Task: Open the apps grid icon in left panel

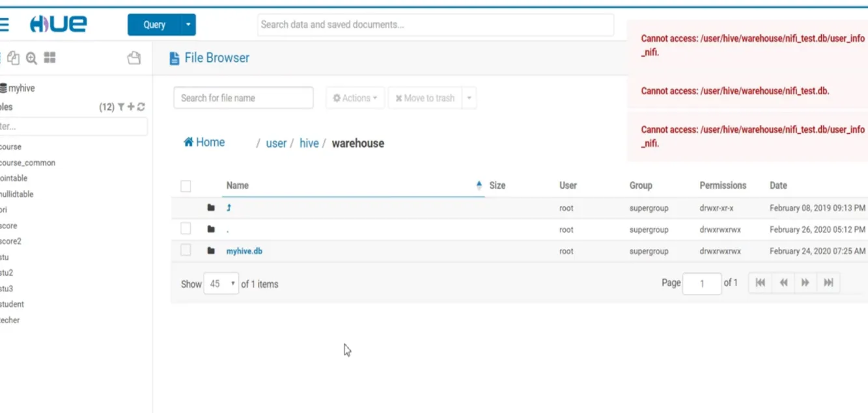Action: pos(49,58)
